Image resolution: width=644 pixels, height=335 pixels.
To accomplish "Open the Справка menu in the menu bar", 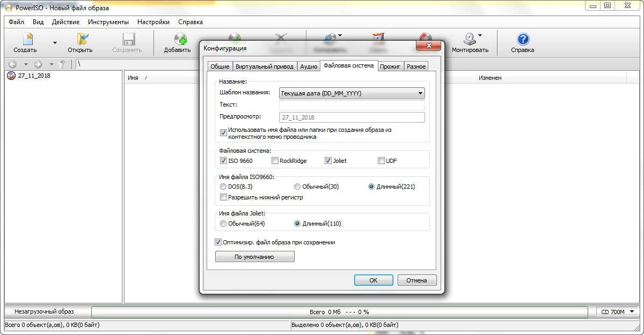I will pyautogui.click(x=190, y=22).
